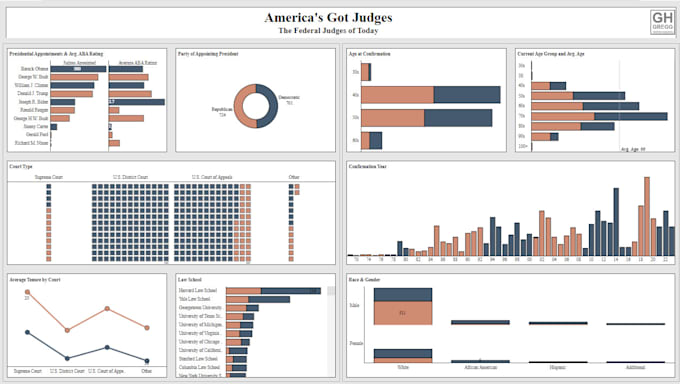The width and height of the screenshot is (680, 384).
Task: Click the Race & Gender panel title
Action: click(x=364, y=279)
